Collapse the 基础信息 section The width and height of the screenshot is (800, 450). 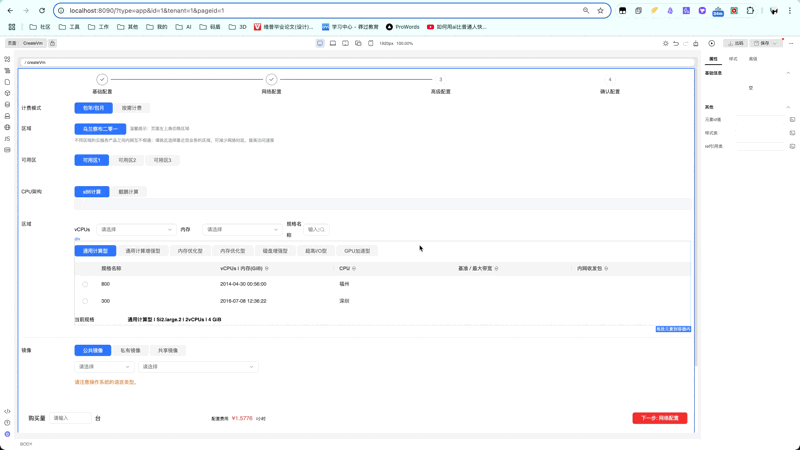(788, 73)
